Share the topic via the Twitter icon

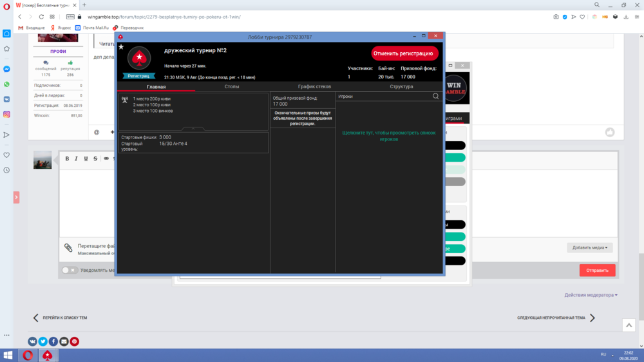(43, 341)
